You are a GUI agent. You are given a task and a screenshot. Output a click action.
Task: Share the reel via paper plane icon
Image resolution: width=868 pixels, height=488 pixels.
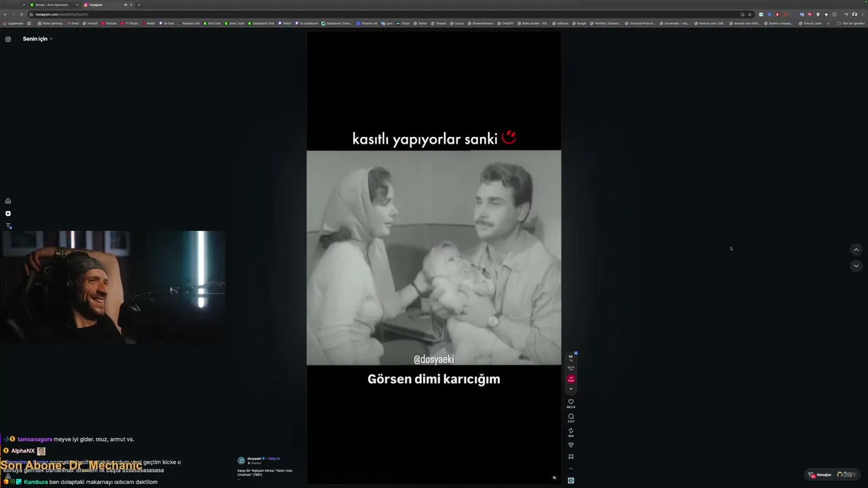pyautogui.click(x=571, y=445)
